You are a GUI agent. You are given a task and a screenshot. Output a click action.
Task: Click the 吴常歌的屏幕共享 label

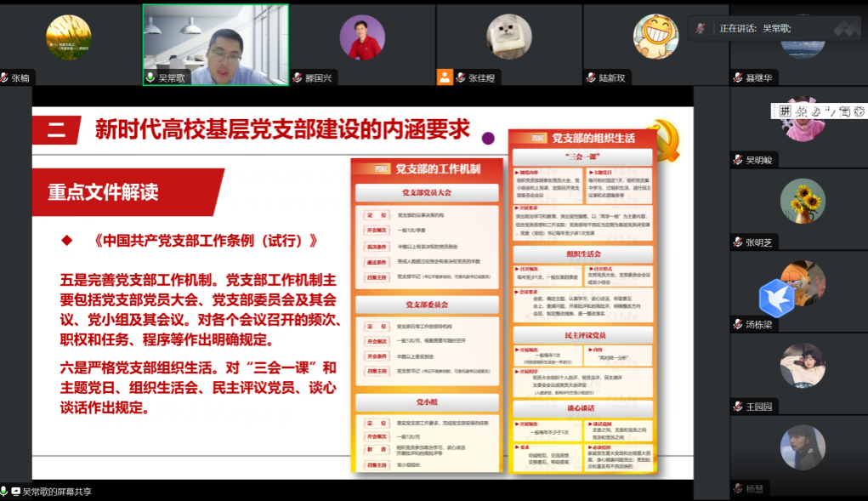57,492
